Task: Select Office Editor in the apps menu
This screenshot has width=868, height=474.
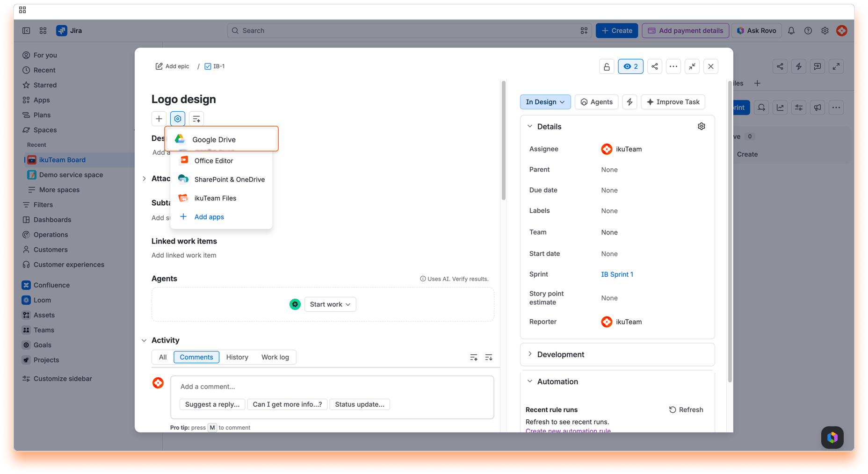Action: pos(221,160)
